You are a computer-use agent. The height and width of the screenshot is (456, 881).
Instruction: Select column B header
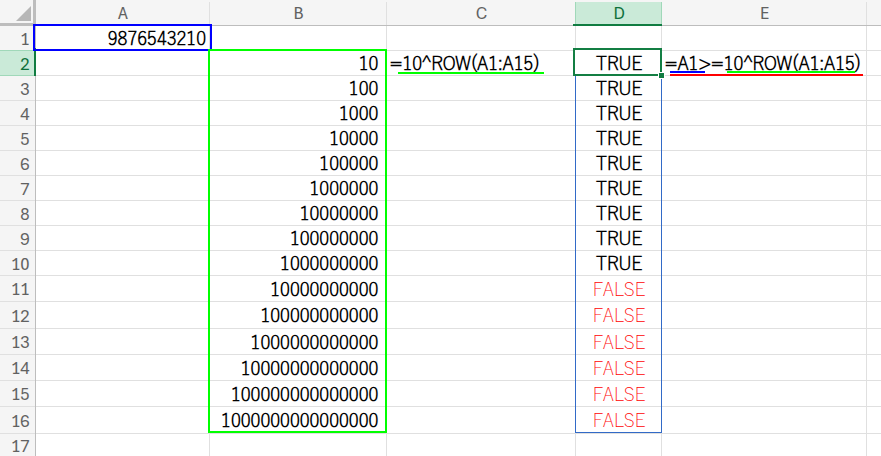click(x=298, y=12)
